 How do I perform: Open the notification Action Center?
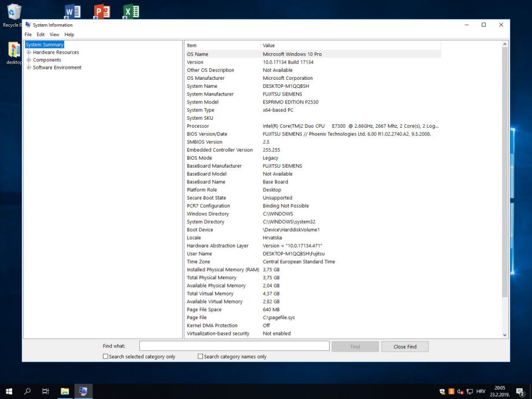click(x=520, y=391)
